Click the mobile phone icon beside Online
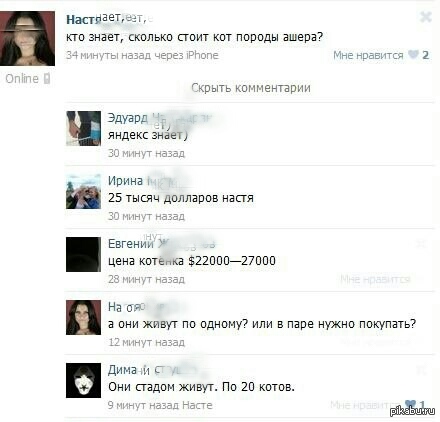Viewport: 440px width, 422px height. click(x=47, y=79)
